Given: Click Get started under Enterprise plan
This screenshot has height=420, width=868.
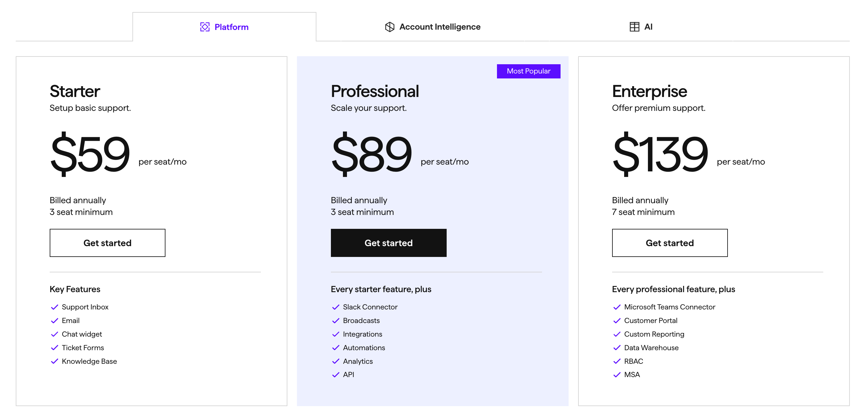Looking at the screenshot, I should click(x=669, y=243).
